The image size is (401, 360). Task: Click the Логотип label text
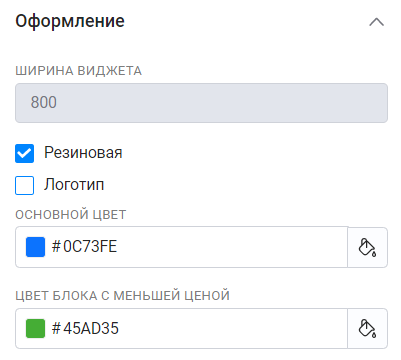click(74, 184)
